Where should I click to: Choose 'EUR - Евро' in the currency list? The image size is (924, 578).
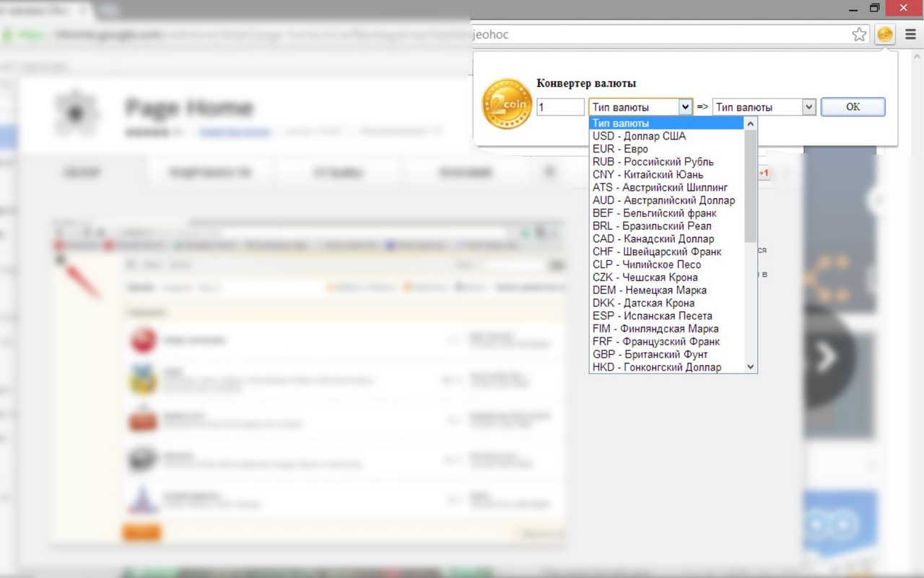pyautogui.click(x=667, y=149)
